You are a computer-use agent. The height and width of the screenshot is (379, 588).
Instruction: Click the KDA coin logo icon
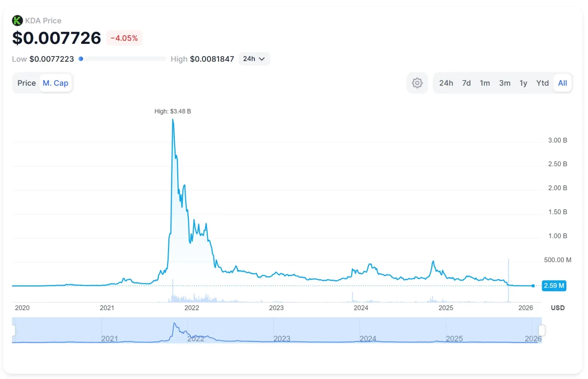click(x=17, y=20)
